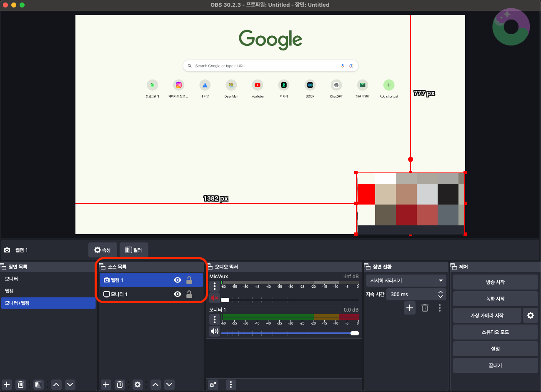Screen dimensions: 541x392
Task: Add a new source with plus icon
Action: 106,385
